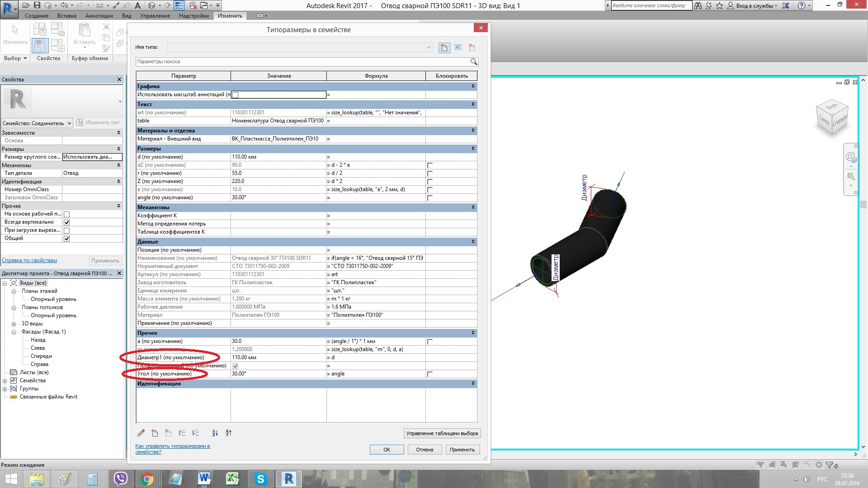Open Excel from the taskbar
868x488 pixels.
[232, 479]
